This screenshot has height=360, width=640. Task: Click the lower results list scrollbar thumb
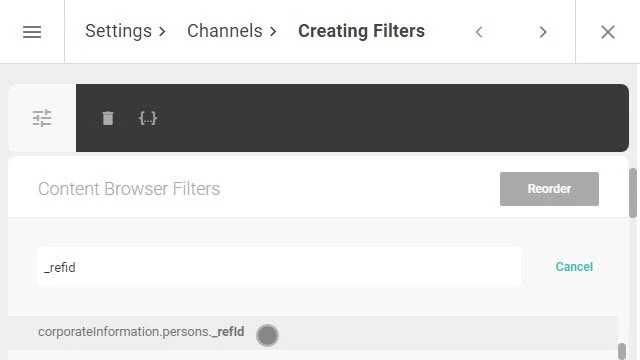tap(622, 351)
